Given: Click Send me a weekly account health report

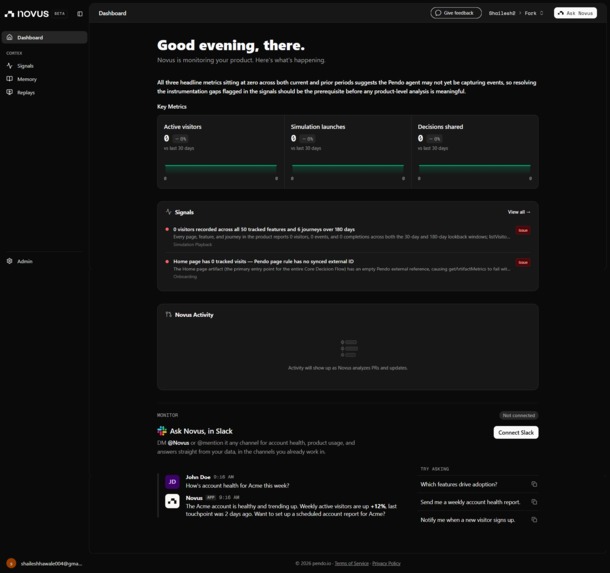Looking at the screenshot, I should pyautogui.click(x=470, y=502).
